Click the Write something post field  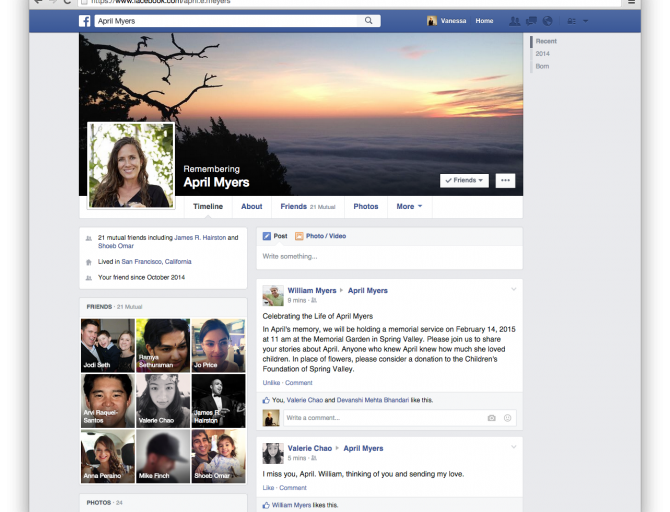[389, 257]
